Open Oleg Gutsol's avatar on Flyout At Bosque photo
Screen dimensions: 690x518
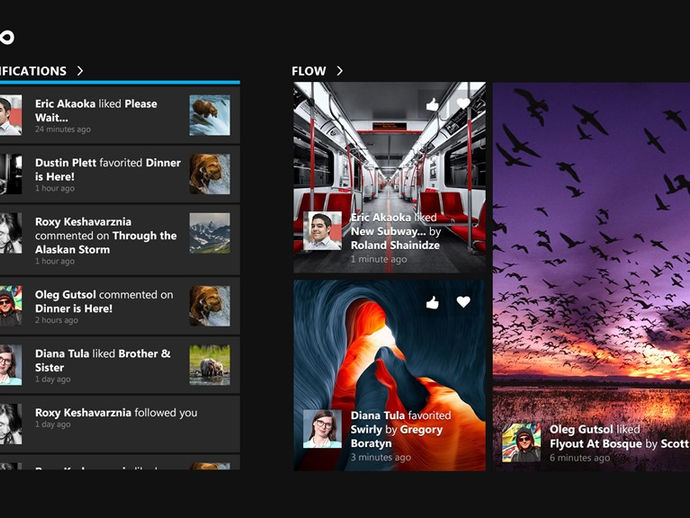tap(521, 442)
